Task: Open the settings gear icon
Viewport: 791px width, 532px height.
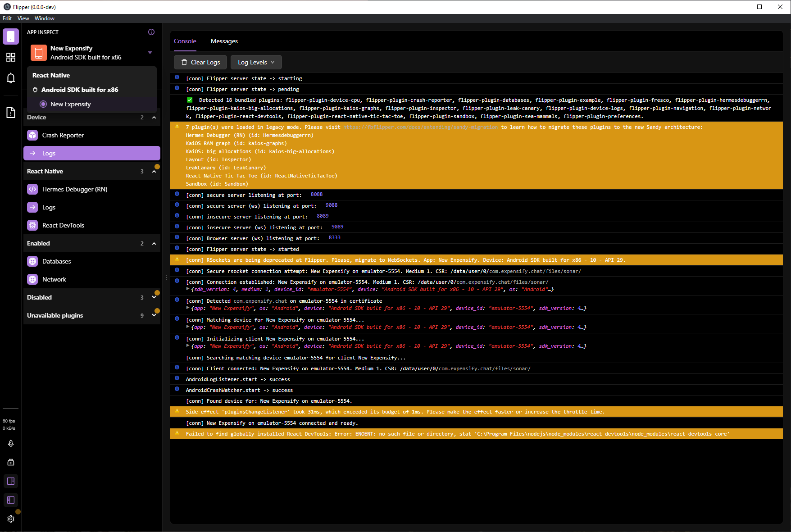Action: (11, 519)
